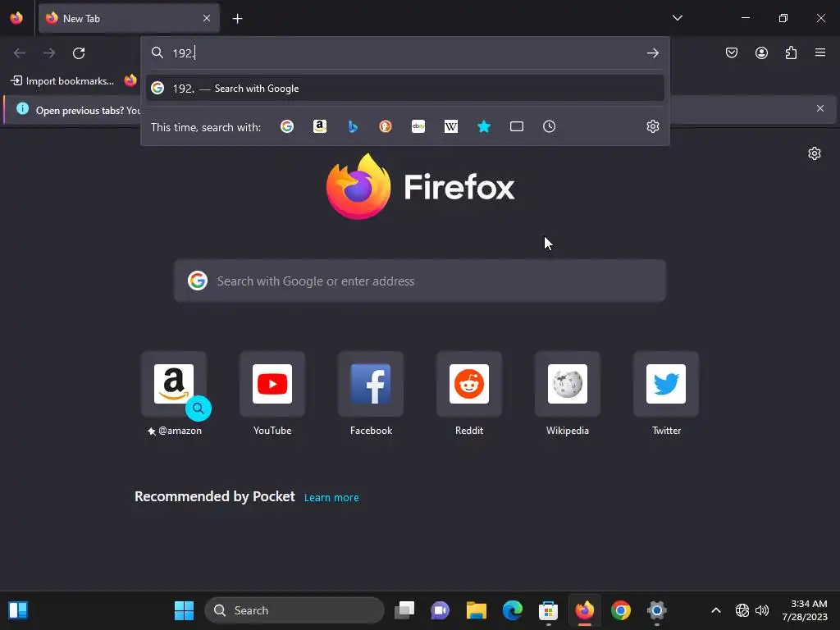Open the Windows Start menu

click(x=185, y=610)
